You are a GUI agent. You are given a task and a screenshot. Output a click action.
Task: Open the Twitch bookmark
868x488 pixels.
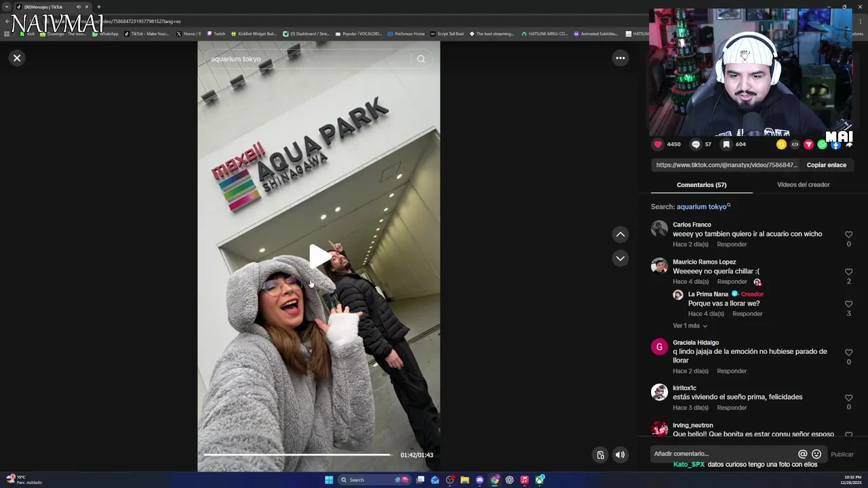point(216,33)
